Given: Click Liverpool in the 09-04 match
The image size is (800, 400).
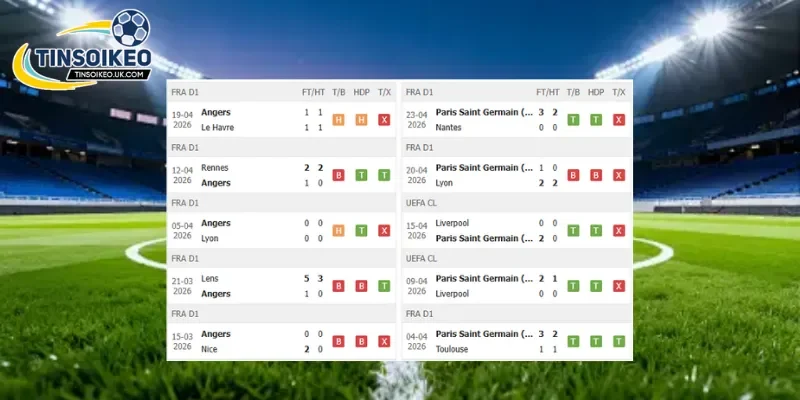Looking at the screenshot, I should click(x=453, y=294).
